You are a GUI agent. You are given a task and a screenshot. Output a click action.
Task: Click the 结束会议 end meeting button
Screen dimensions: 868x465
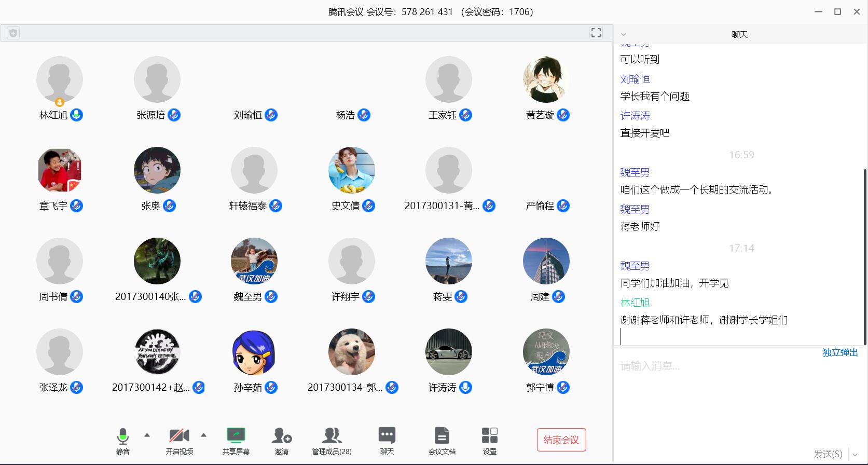[x=561, y=440]
